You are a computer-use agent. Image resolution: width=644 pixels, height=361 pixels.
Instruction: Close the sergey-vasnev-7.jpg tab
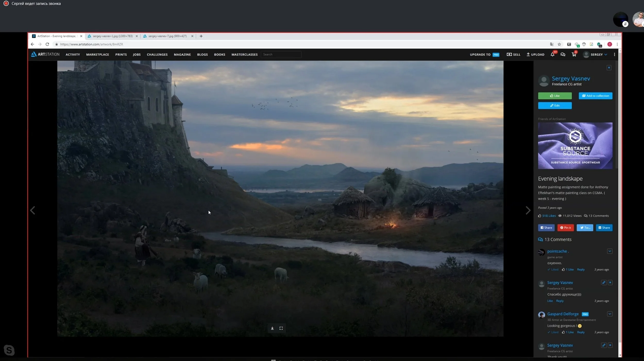pyautogui.click(x=192, y=36)
